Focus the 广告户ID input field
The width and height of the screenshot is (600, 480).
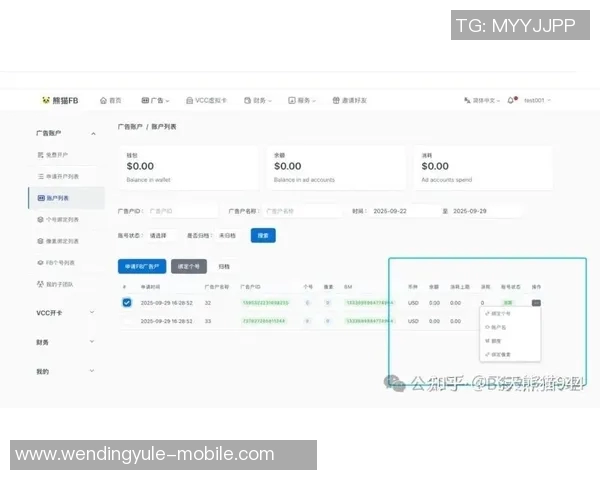point(182,211)
